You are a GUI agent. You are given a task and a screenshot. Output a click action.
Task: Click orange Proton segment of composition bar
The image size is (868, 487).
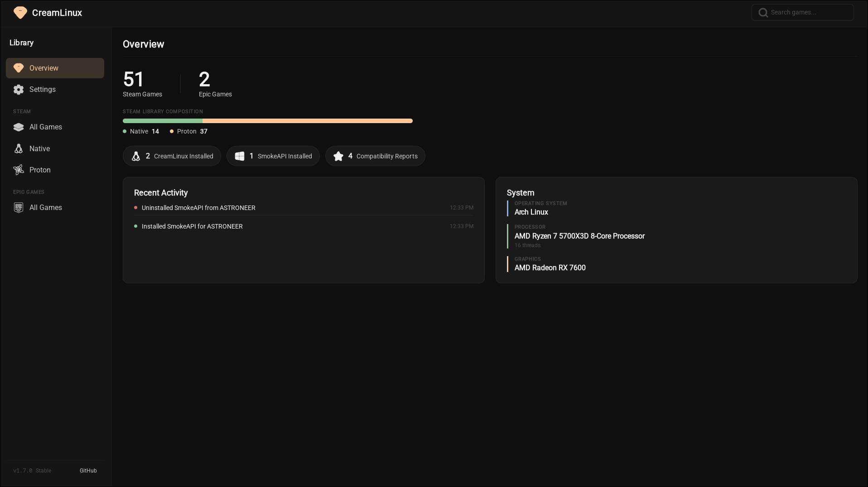tap(308, 121)
